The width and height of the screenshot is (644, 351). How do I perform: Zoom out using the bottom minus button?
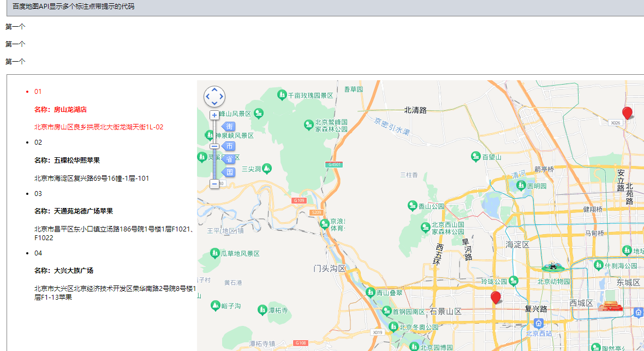214,184
